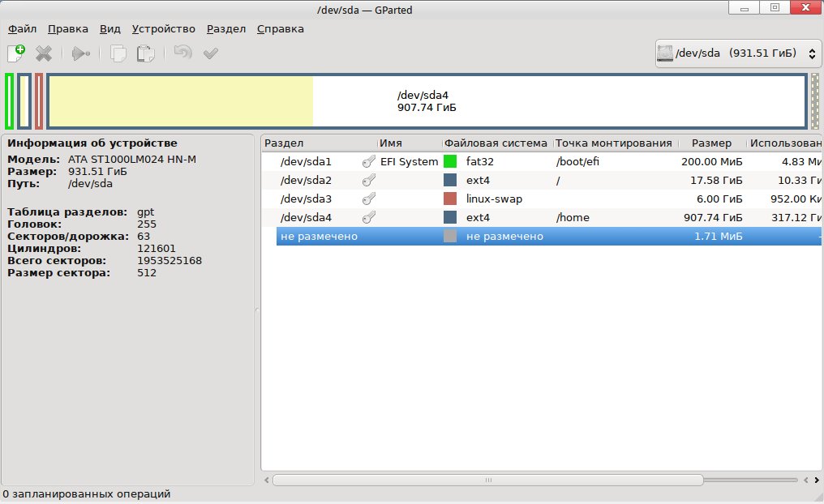Click the partition table value 'gpt'

[145, 212]
